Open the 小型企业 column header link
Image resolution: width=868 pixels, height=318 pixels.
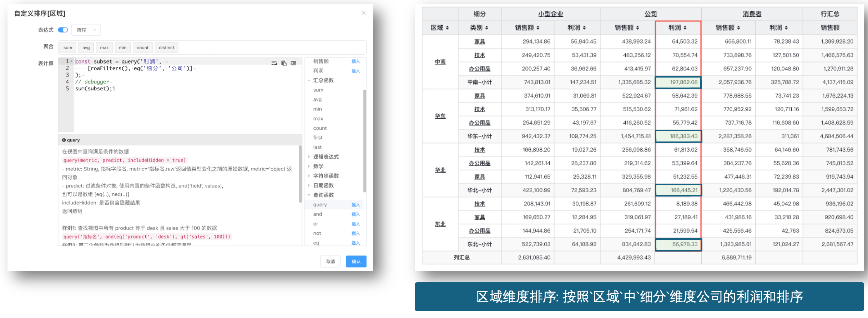[x=550, y=14]
